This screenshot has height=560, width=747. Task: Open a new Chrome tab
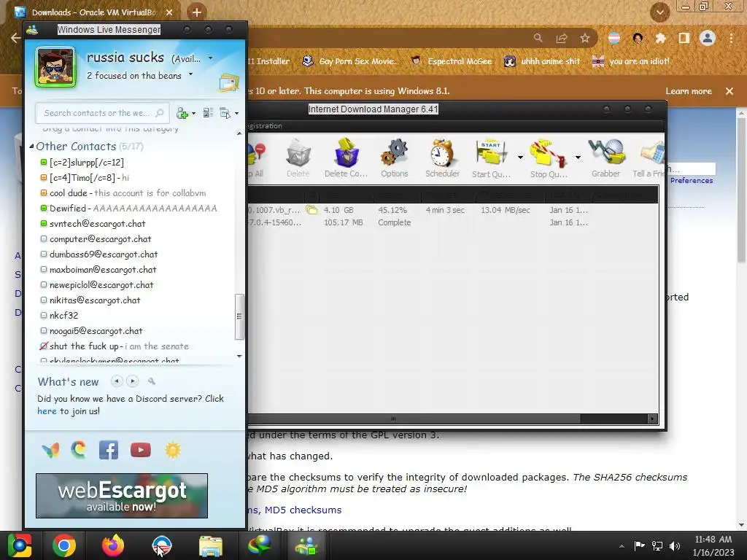coord(197,12)
